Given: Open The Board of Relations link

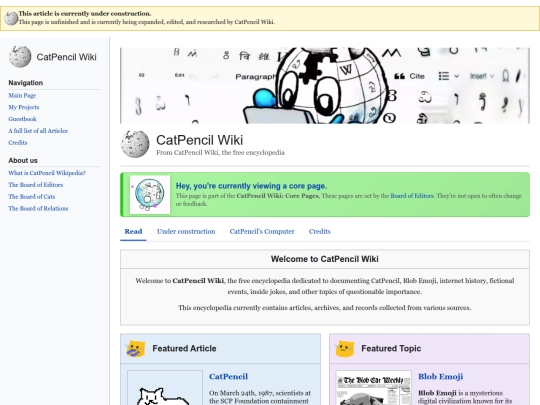Looking at the screenshot, I should click(x=38, y=208).
